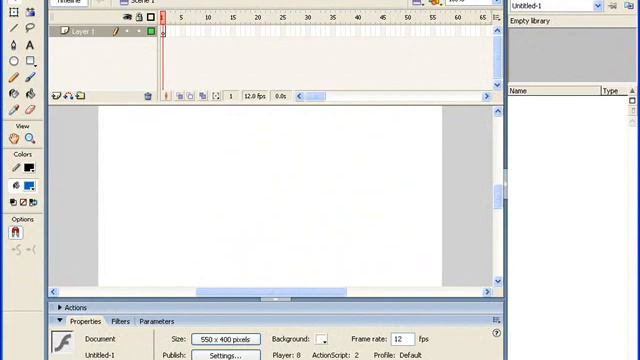Select the Eyedropper tool

point(14,109)
